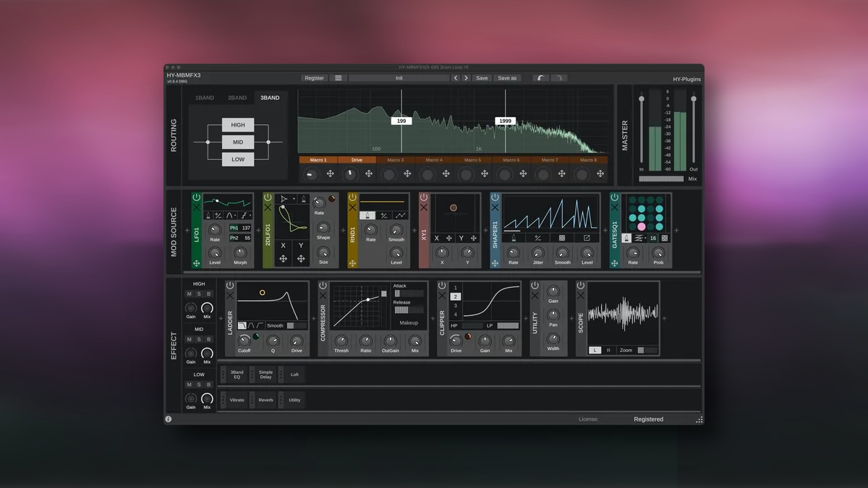Bypass the SCOPE module with its power button
868x488 pixels.
click(x=580, y=286)
